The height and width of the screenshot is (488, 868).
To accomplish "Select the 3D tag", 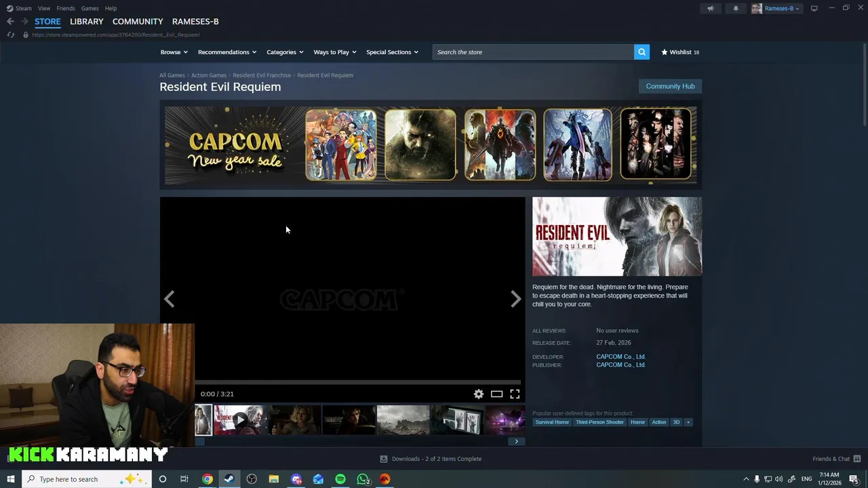I will 676,422.
